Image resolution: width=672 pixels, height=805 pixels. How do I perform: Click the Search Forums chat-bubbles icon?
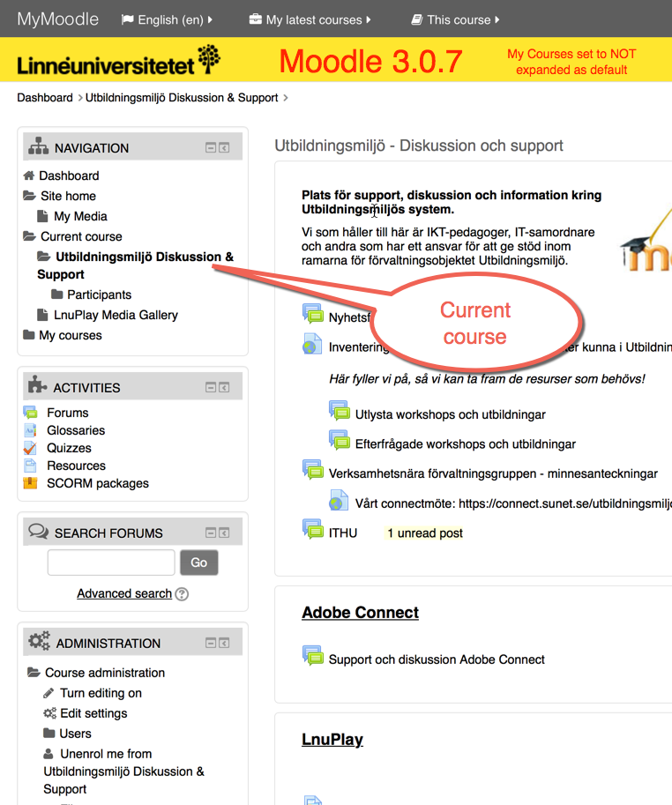tap(39, 531)
